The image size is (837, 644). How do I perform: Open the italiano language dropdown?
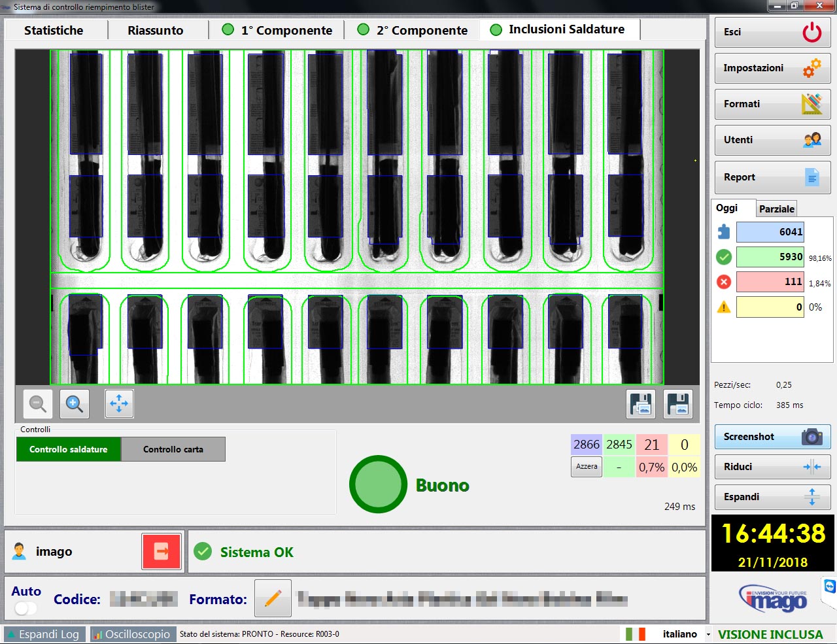coord(686,634)
